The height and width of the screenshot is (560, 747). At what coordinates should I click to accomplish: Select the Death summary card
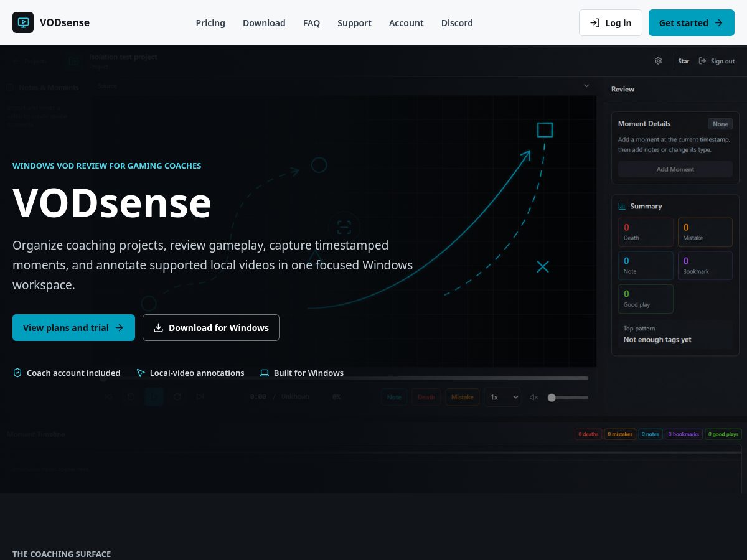click(646, 232)
